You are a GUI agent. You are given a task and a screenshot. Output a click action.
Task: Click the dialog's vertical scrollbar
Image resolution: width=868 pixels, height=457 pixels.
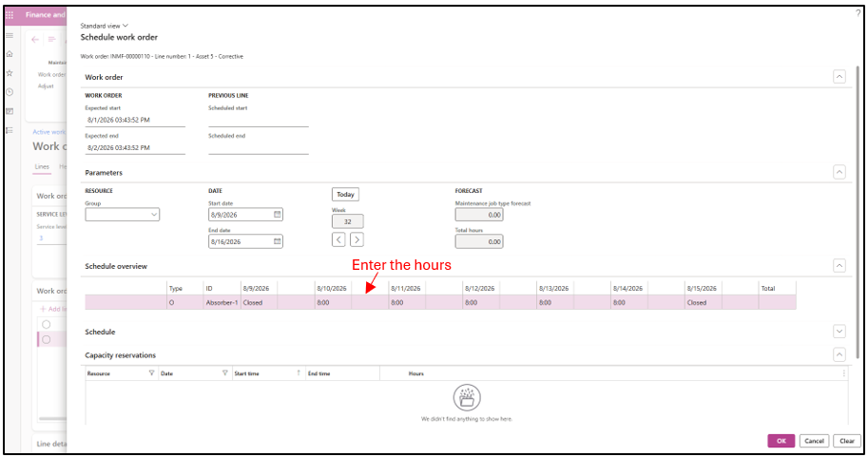pyautogui.click(x=858, y=213)
